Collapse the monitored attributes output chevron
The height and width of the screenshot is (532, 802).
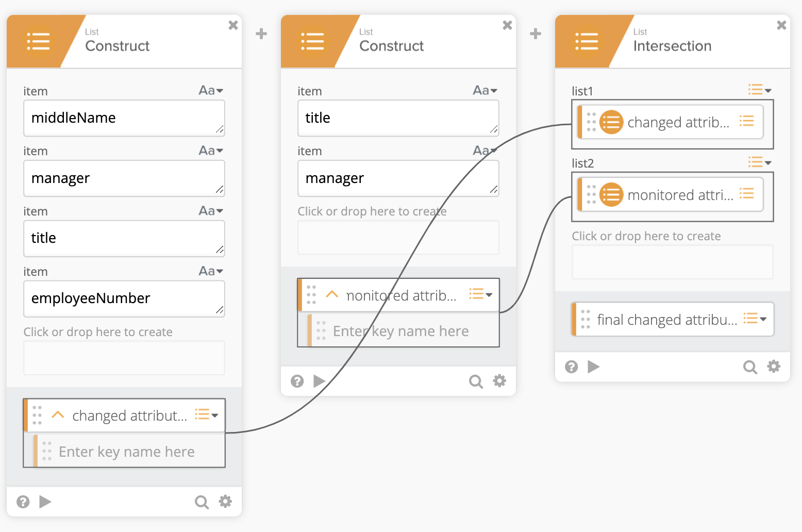pos(332,295)
